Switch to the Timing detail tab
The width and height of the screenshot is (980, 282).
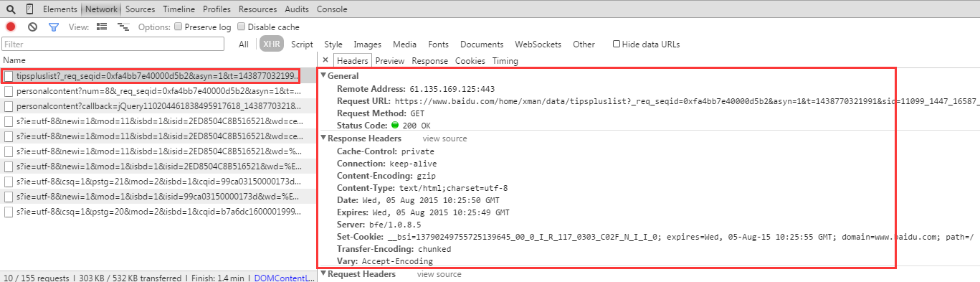click(505, 61)
